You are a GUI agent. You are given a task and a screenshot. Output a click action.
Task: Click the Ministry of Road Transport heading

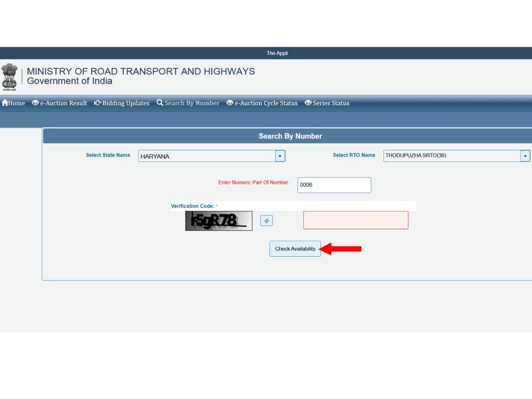[141, 71]
